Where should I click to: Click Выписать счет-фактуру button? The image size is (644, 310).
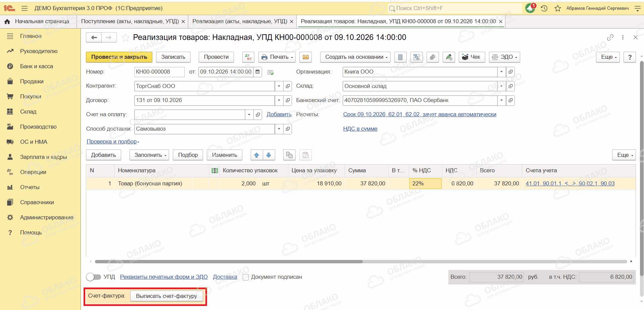[166, 296]
